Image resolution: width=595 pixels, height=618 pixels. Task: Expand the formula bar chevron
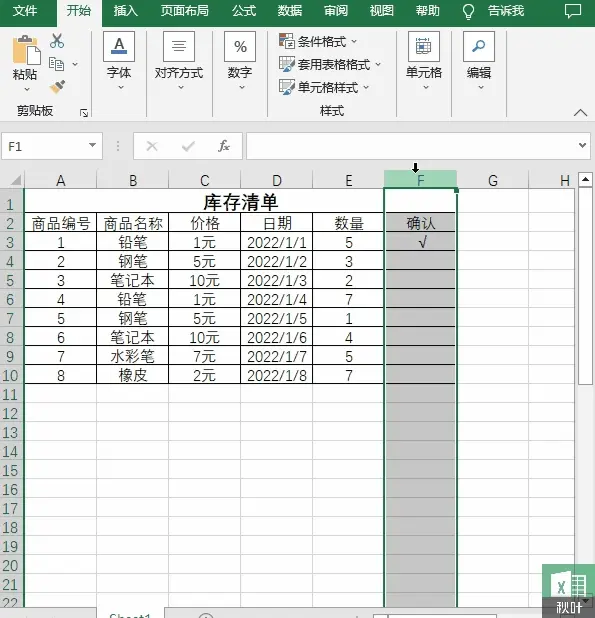(582, 145)
